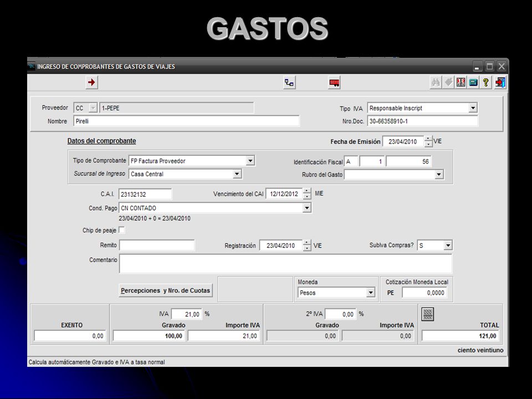Click the 2º IVA Gravado field
The height and width of the screenshot is (399, 532).
coord(303,336)
